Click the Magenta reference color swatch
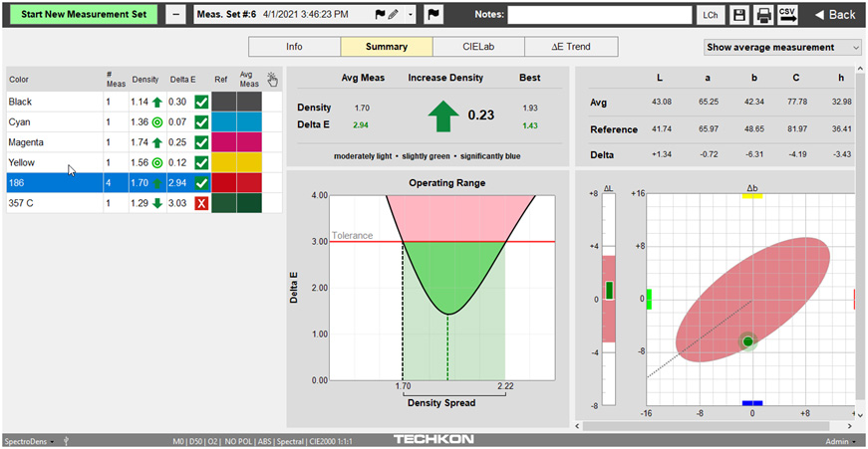The image size is (868, 449). [222, 142]
